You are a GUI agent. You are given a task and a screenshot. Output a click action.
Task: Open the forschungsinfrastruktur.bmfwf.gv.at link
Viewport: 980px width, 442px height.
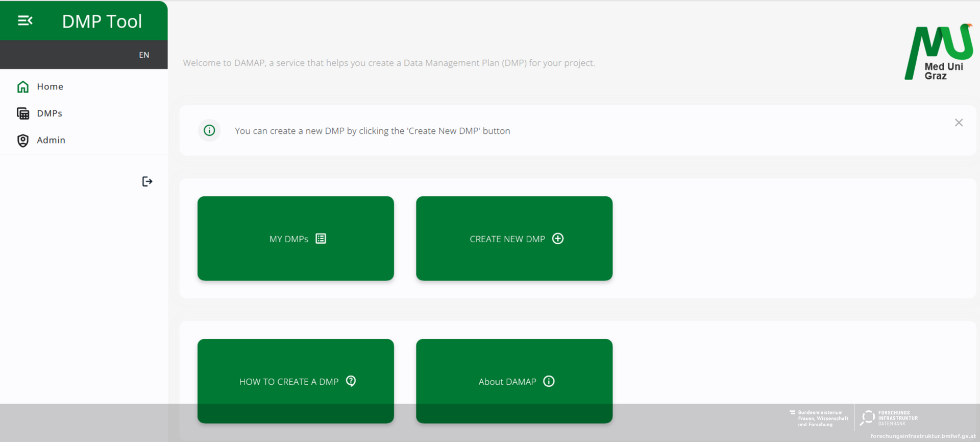923,436
